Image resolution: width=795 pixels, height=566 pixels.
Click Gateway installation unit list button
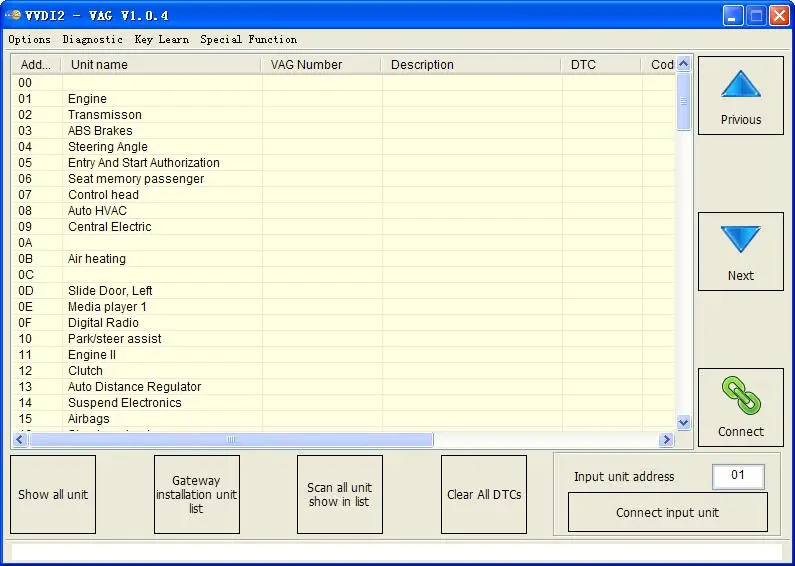(197, 494)
